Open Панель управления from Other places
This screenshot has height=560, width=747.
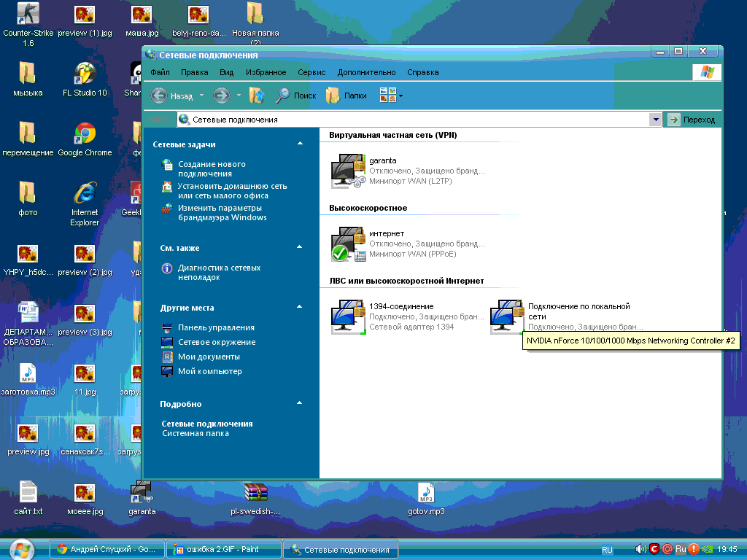[x=216, y=327]
